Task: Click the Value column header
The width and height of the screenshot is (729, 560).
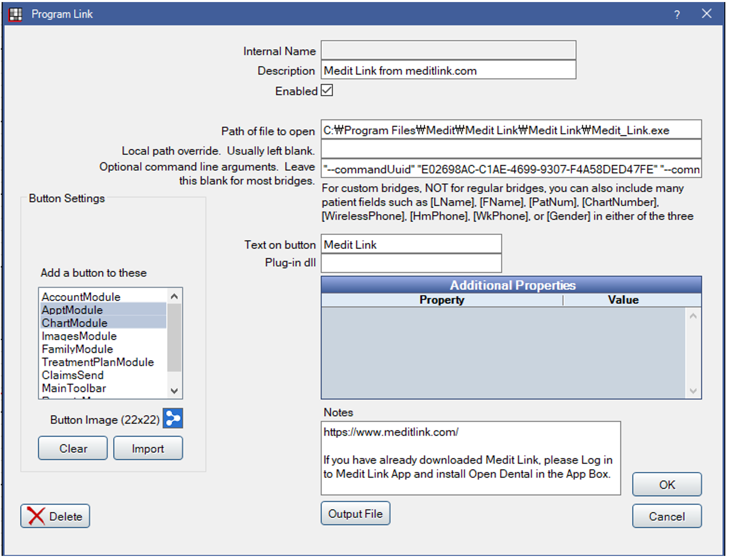Action: tap(623, 300)
